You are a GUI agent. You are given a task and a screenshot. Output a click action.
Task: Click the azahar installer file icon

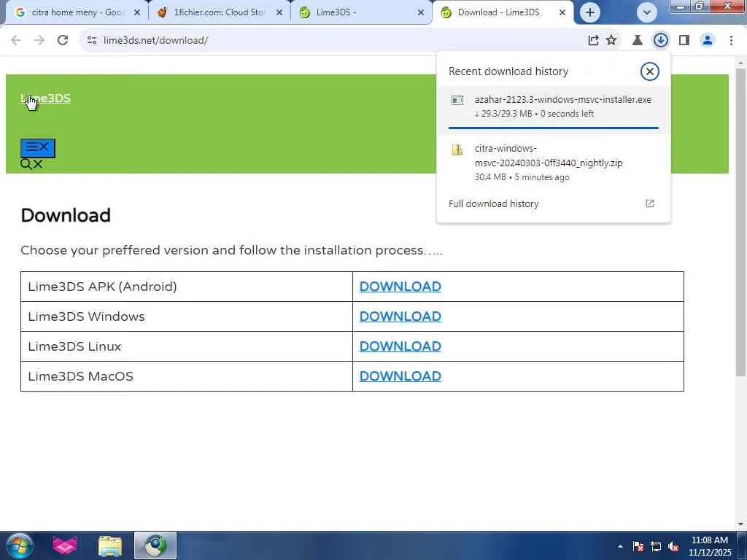[x=457, y=100]
